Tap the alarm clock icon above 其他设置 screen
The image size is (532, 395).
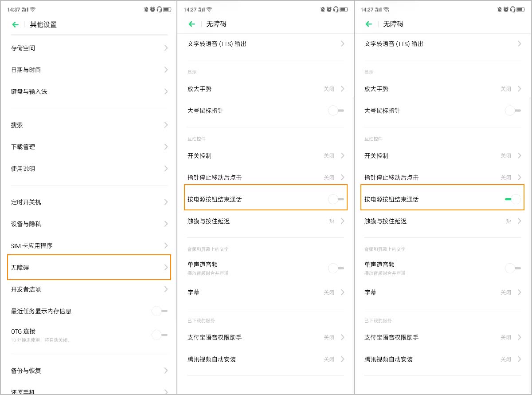point(153,9)
